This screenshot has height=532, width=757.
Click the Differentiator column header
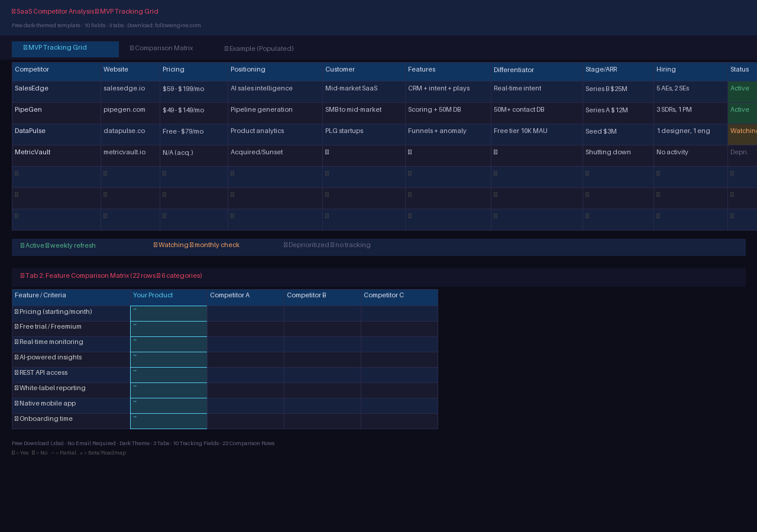tap(536, 72)
